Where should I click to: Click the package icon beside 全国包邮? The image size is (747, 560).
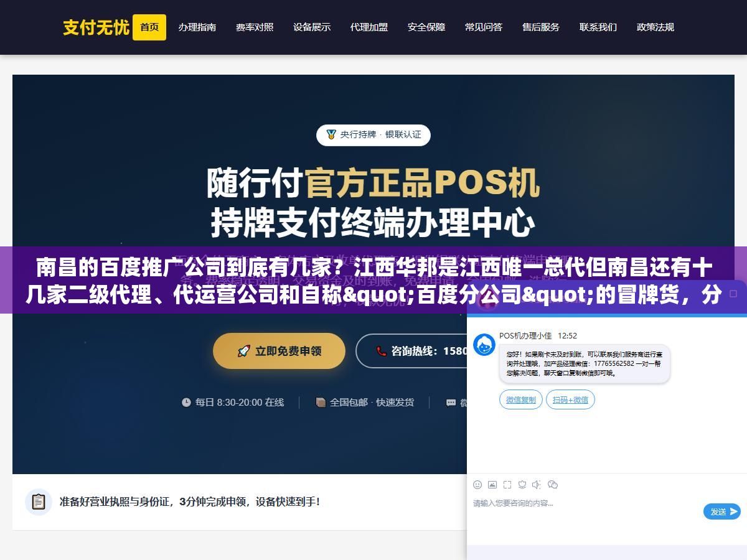click(x=321, y=403)
